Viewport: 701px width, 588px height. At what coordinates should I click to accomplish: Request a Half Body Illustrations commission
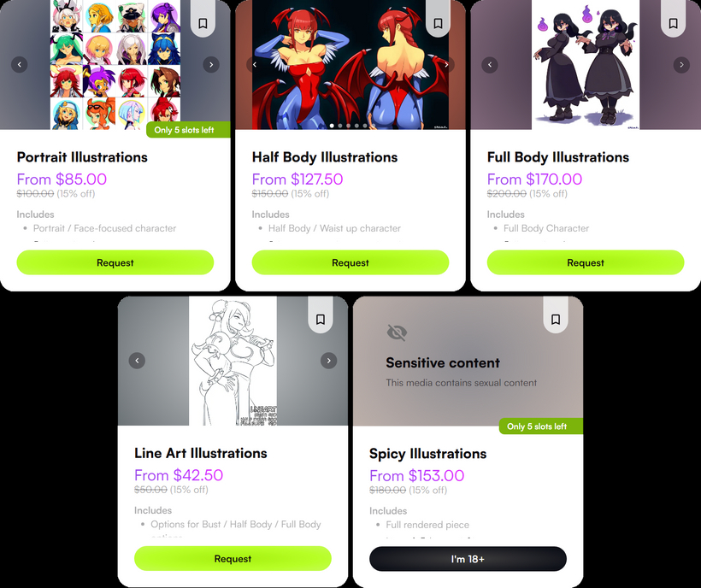coord(350,262)
